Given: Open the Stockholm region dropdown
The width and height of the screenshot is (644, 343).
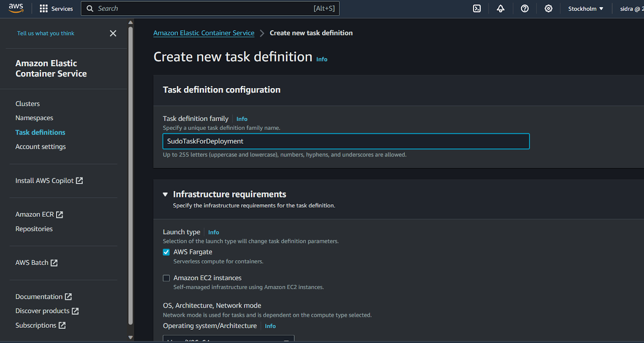Looking at the screenshot, I should [x=586, y=8].
